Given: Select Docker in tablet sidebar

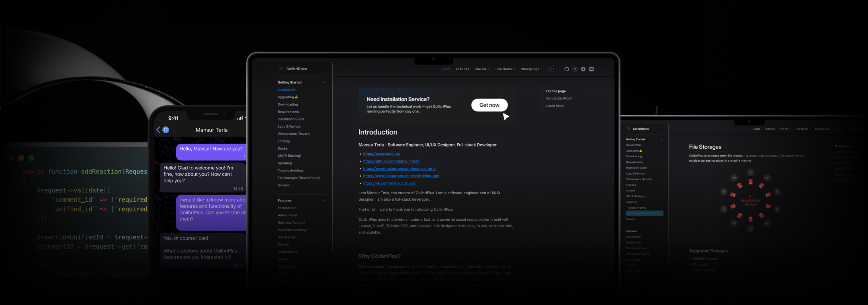Looking at the screenshot, I should 283,148.
